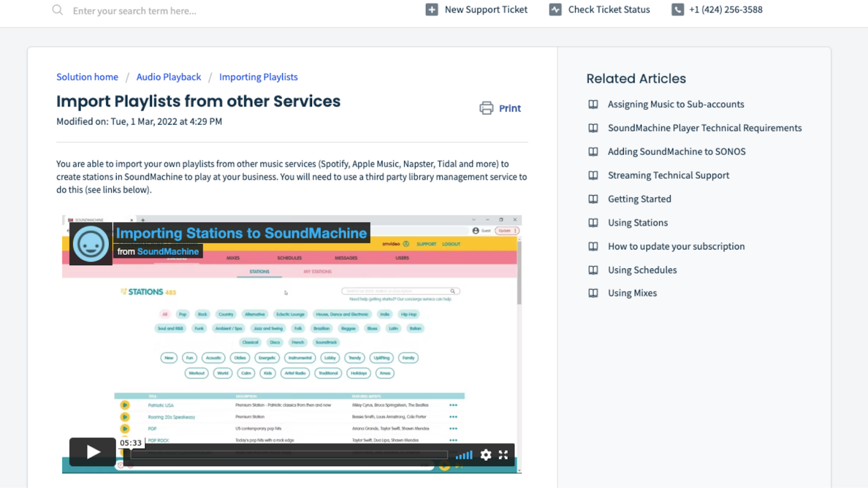This screenshot has width=868, height=488.
Task: Open Using Schedules article
Action: tap(642, 270)
